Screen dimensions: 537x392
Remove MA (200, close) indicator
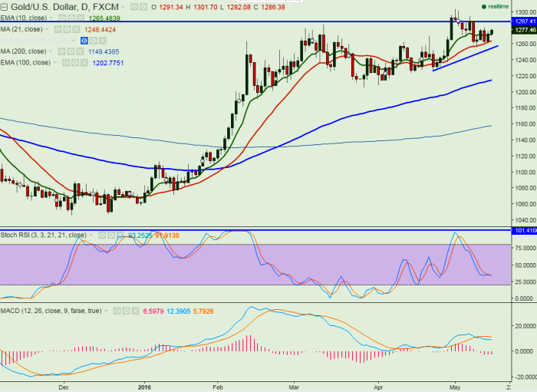[x=80, y=51]
